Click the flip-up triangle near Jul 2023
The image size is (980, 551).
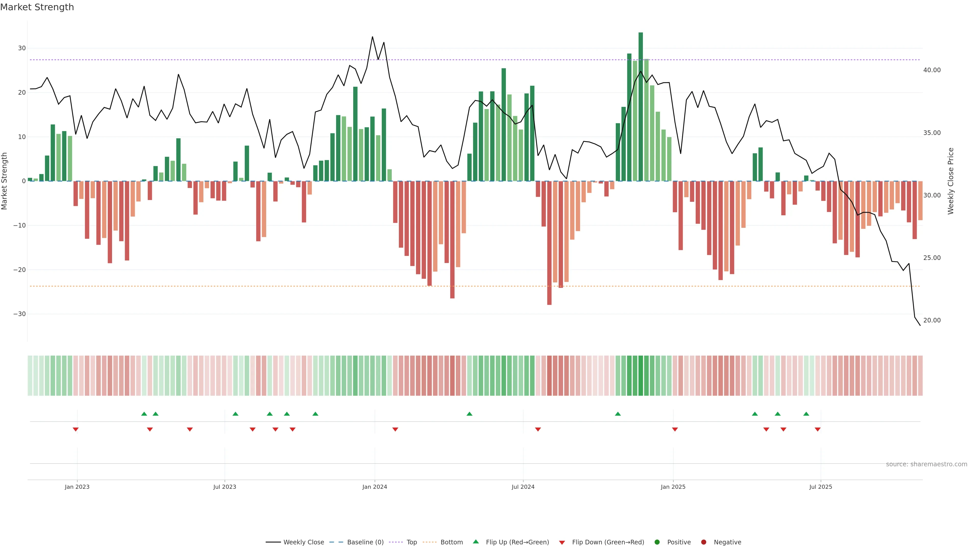pos(236,414)
